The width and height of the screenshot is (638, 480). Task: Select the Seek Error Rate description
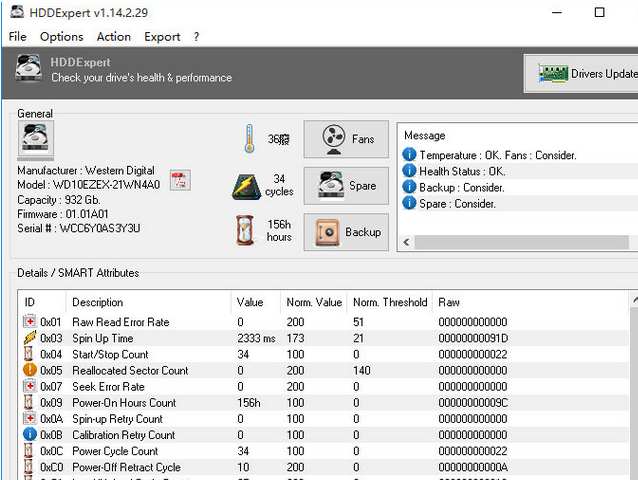[x=108, y=386]
